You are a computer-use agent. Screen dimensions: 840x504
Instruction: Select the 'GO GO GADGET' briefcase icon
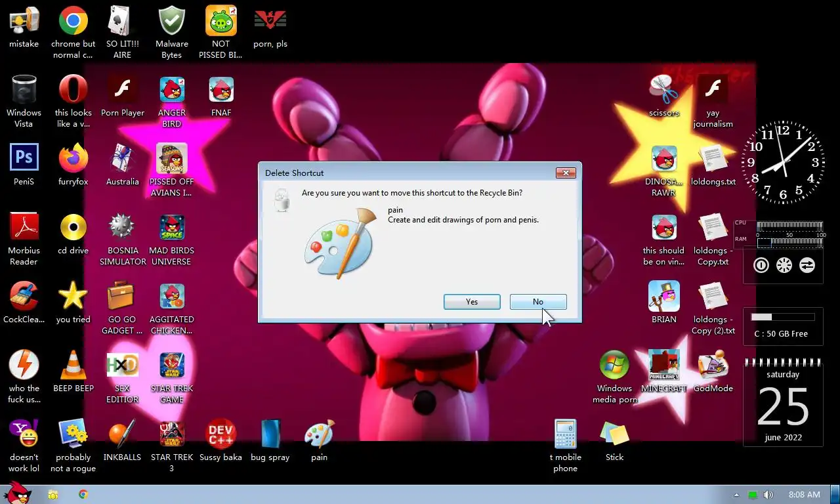click(x=123, y=308)
